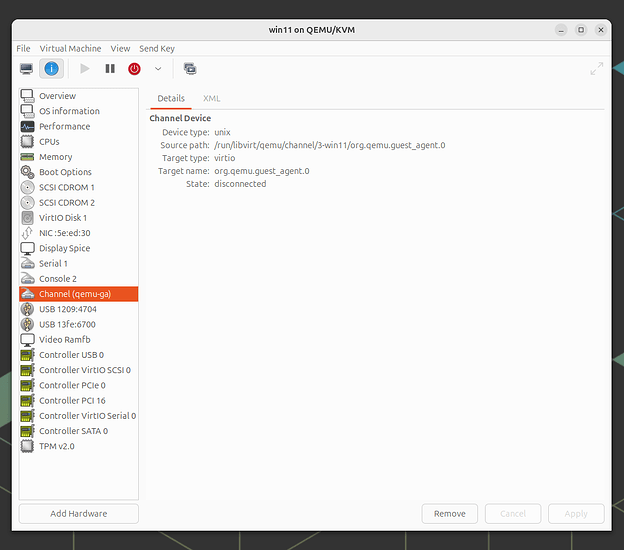Click the target name 'org.qemu.guest_agent.0' value
The width and height of the screenshot is (624, 550).
point(262,171)
